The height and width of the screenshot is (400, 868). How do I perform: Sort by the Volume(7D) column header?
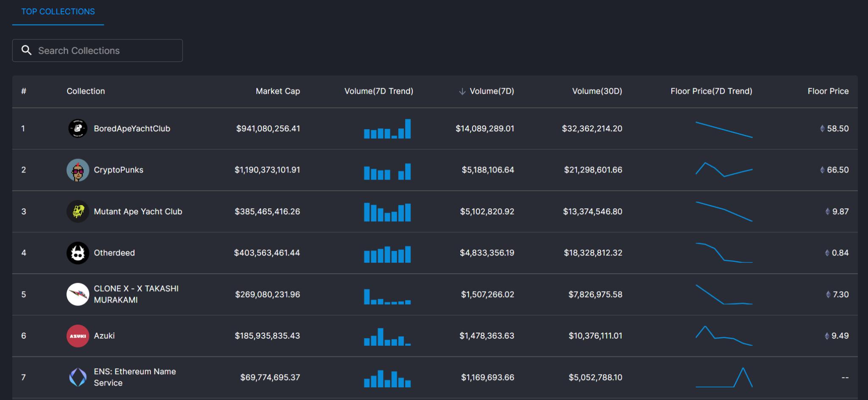tap(491, 91)
